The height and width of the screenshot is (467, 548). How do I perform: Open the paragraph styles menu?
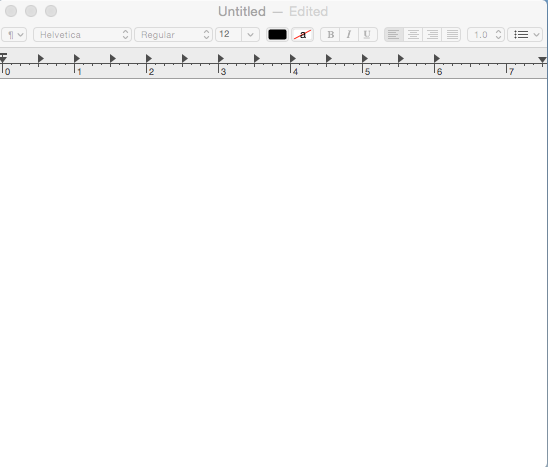pyautogui.click(x=14, y=35)
